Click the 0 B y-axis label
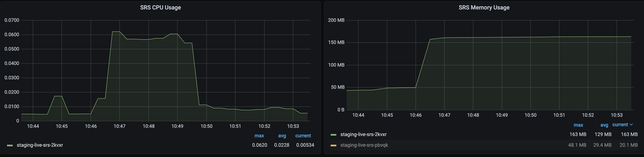Viewport: 644px width, 157px height. [x=341, y=110]
